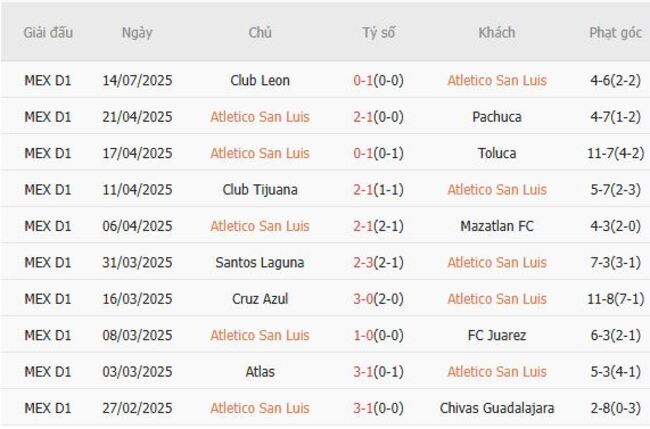Click the Mazatlan FC team link
The width and height of the screenshot is (650, 429).
[x=497, y=226]
